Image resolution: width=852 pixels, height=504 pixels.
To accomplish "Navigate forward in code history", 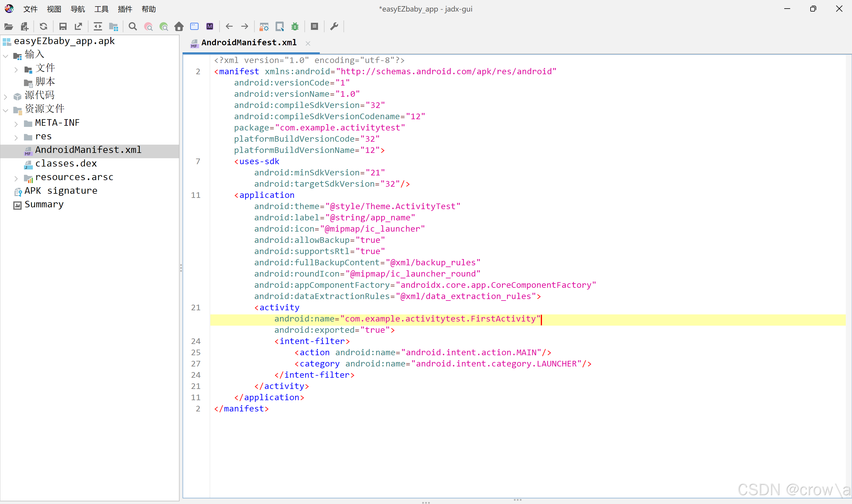I will pyautogui.click(x=244, y=27).
